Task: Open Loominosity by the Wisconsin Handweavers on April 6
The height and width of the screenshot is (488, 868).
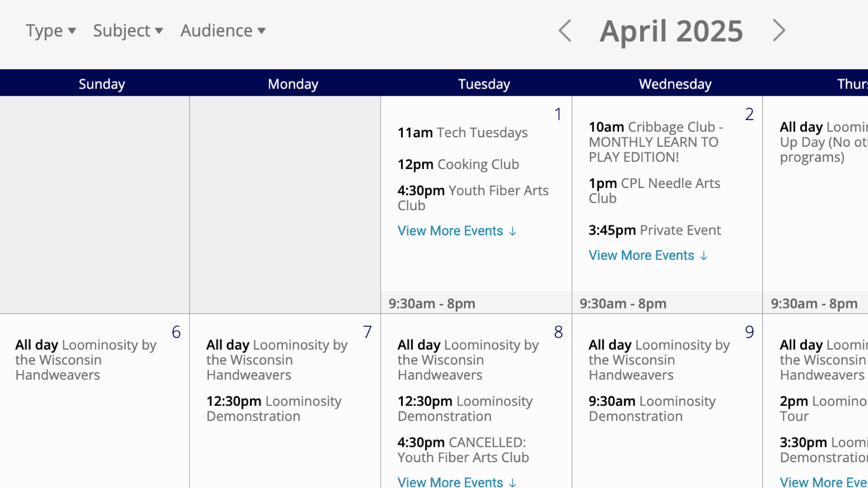Action: (x=85, y=360)
